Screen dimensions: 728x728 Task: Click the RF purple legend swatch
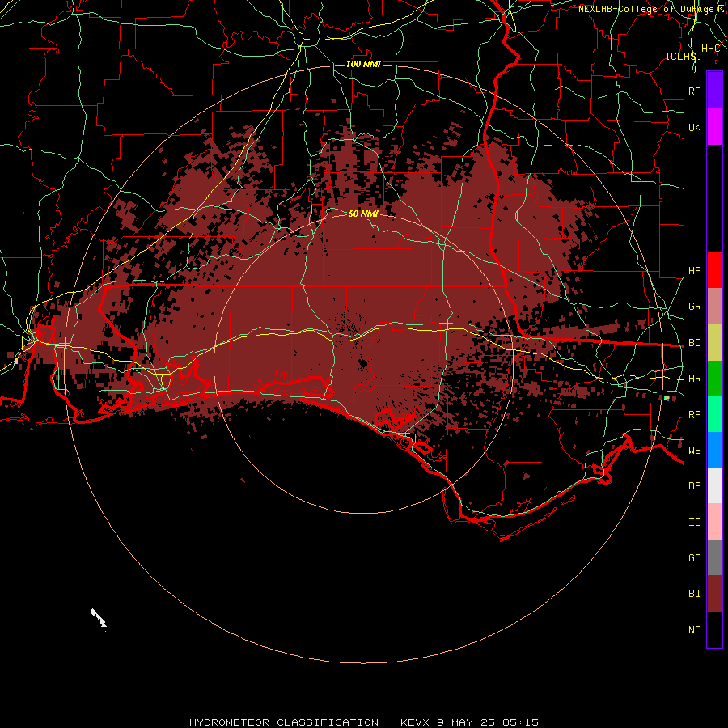[714, 91]
